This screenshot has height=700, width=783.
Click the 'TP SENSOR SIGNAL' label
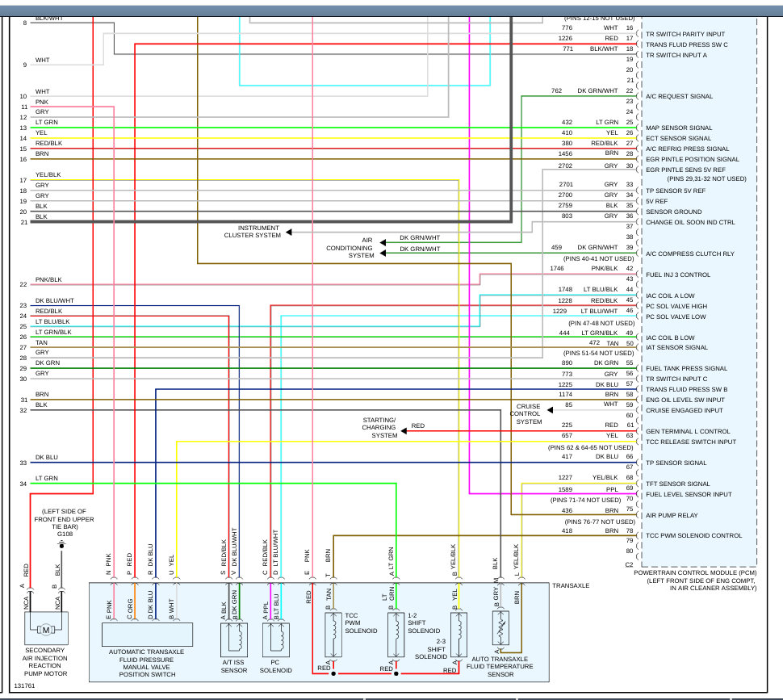[676, 463]
